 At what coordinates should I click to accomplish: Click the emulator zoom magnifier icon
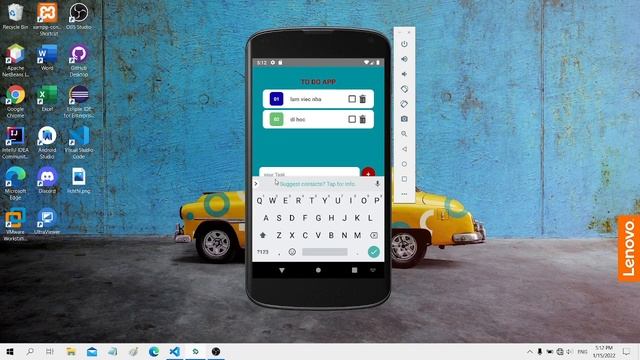point(404,134)
